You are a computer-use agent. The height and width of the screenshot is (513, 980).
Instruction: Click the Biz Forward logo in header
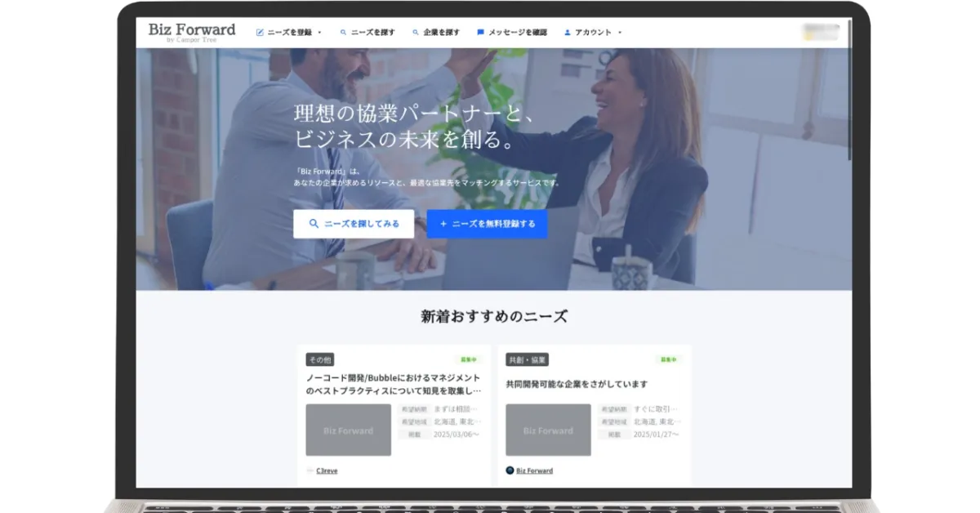click(x=191, y=32)
